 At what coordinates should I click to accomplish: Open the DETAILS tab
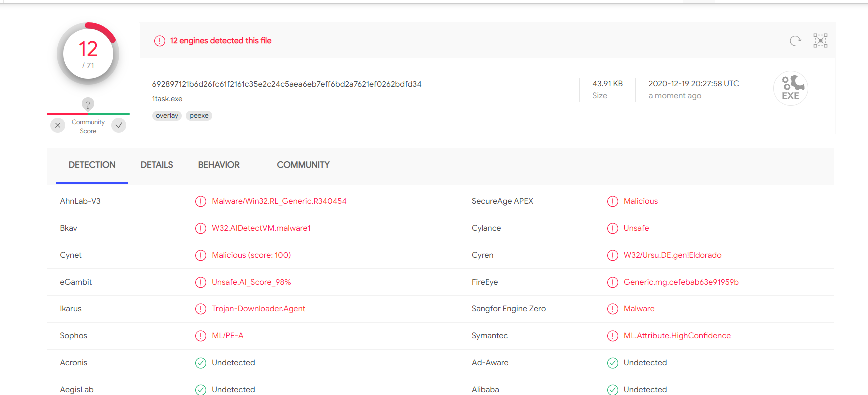(x=157, y=165)
